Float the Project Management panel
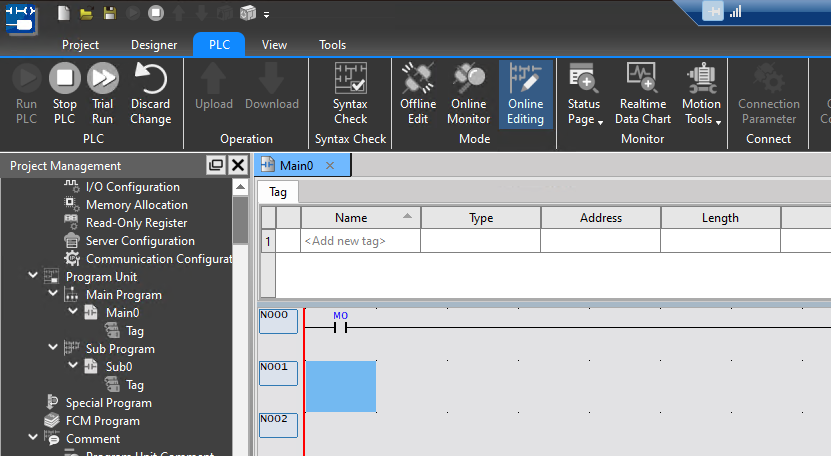831x456 pixels. click(x=215, y=166)
